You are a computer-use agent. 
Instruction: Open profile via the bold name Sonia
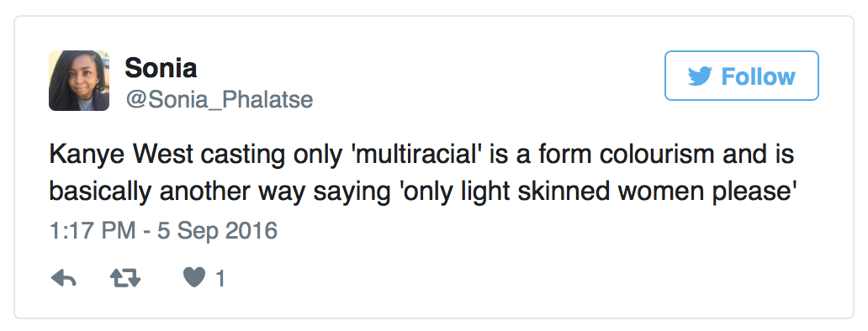coord(161,68)
